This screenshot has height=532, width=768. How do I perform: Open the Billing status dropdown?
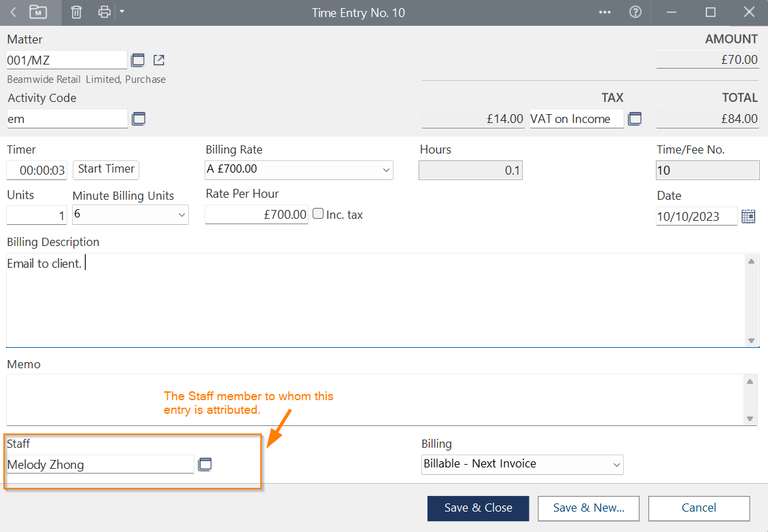point(616,465)
